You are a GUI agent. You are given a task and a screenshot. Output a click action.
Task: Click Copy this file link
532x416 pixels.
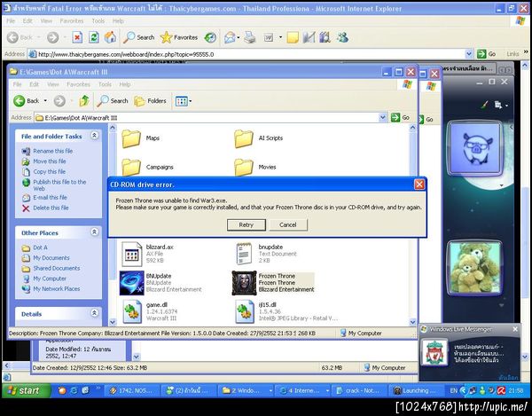[x=49, y=171]
